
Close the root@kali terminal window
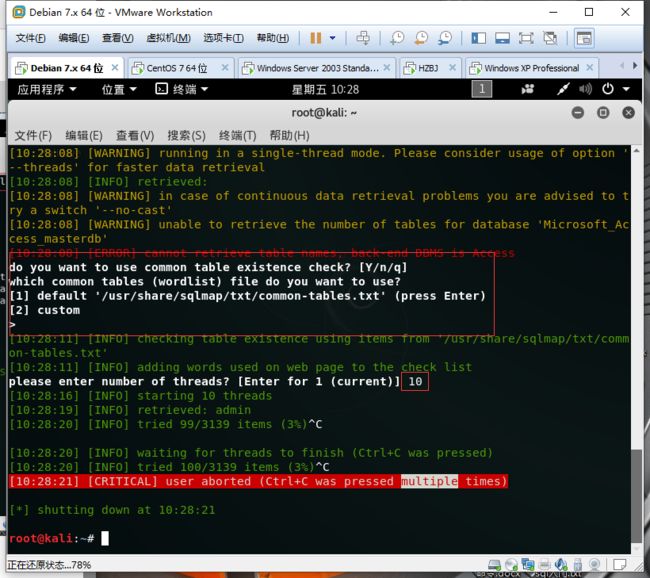pos(628,113)
